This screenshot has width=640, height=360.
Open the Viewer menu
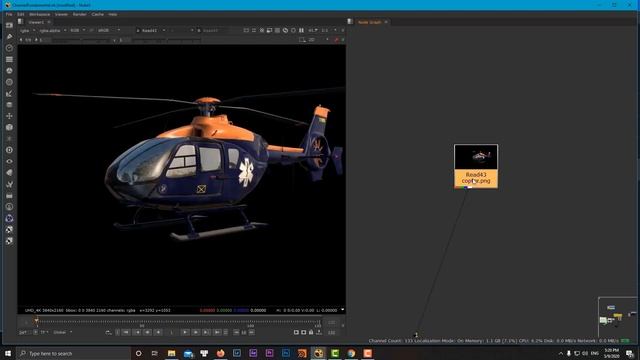pos(61,14)
